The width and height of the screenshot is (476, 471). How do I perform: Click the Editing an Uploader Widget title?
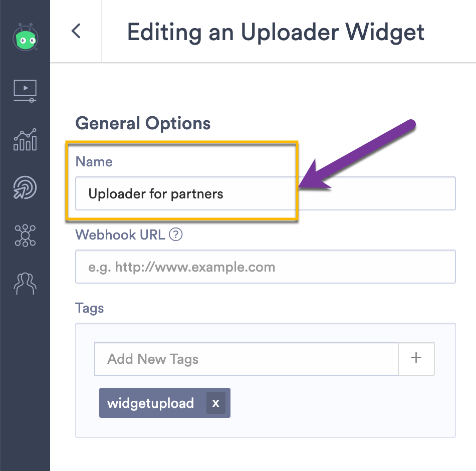(276, 32)
